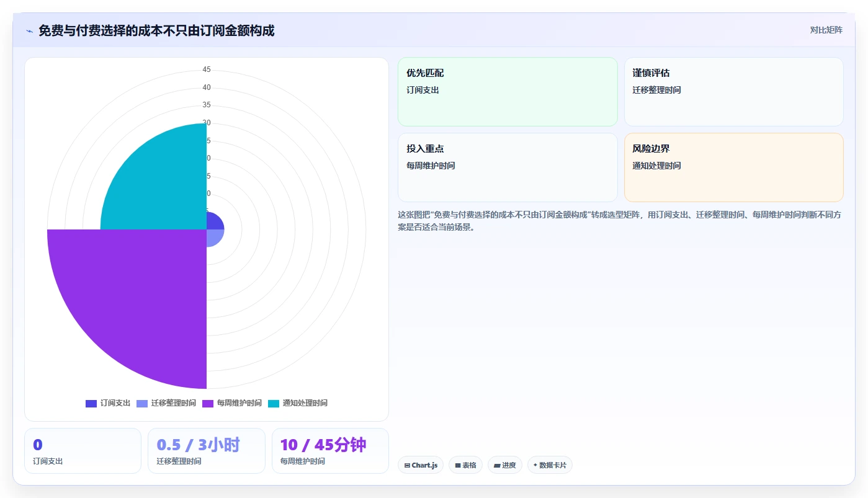Click the stat value 0
Image resolution: width=868 pixels, height=498 pixels.
(x=38, y=445)
